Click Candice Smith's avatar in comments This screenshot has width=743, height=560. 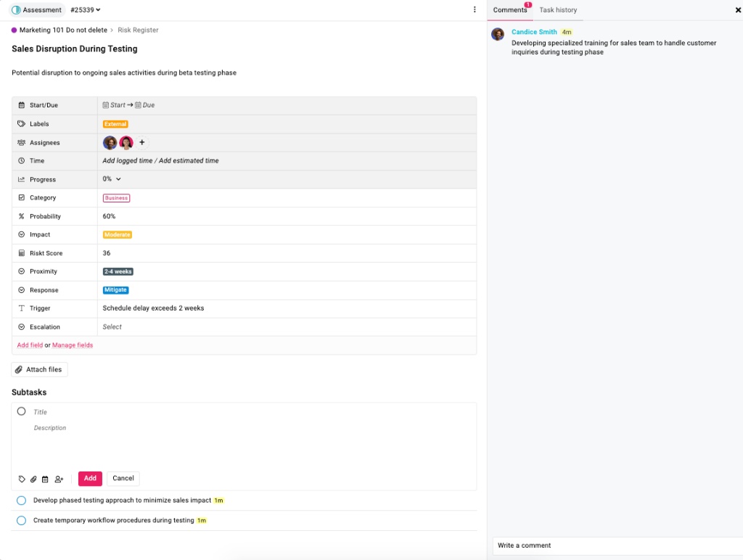[498, 34]
